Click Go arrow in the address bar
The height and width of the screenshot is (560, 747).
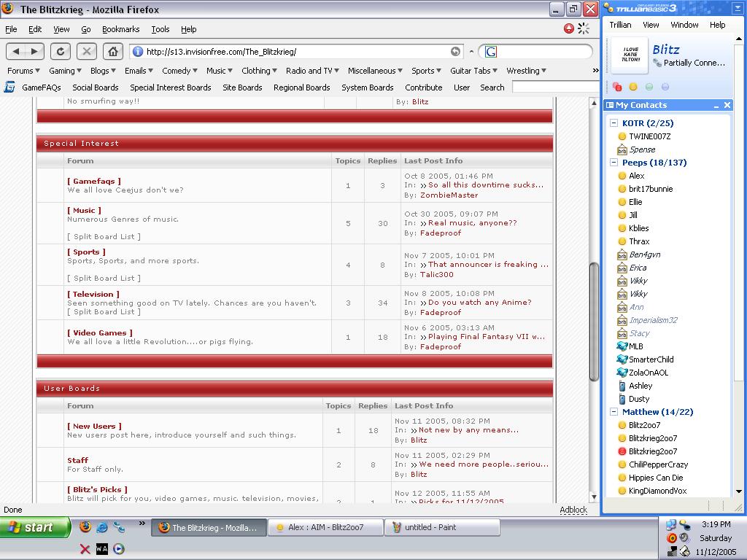[455, 51]
